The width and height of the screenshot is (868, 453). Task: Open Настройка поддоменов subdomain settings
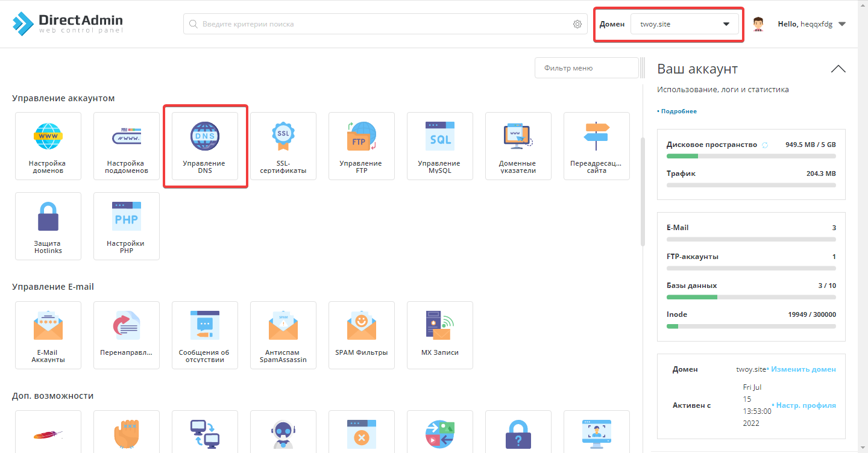(127, 146)
